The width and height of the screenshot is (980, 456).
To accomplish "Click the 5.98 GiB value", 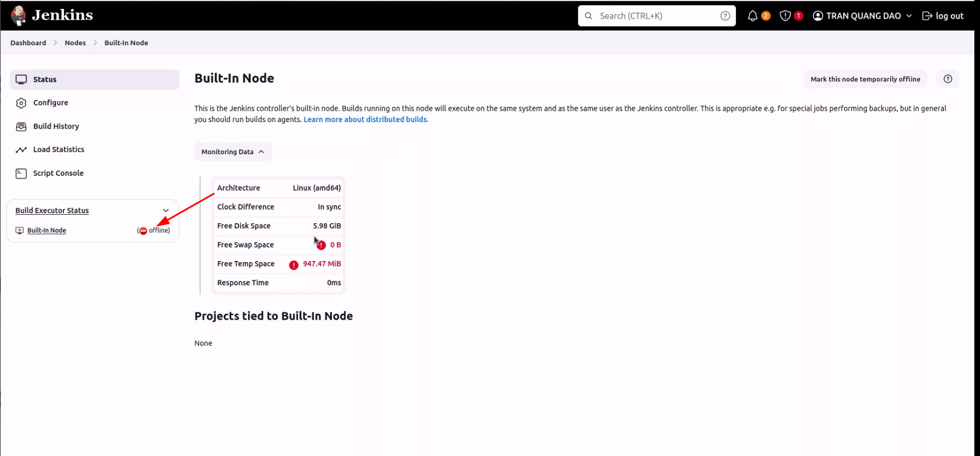I will coord(327,226).
